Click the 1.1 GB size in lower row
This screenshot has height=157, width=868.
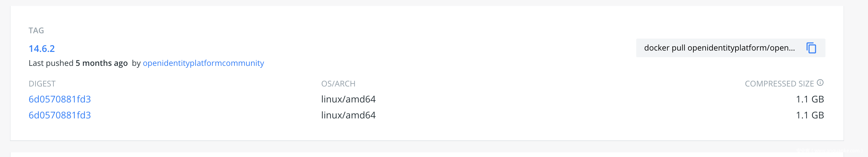point(809,115)
